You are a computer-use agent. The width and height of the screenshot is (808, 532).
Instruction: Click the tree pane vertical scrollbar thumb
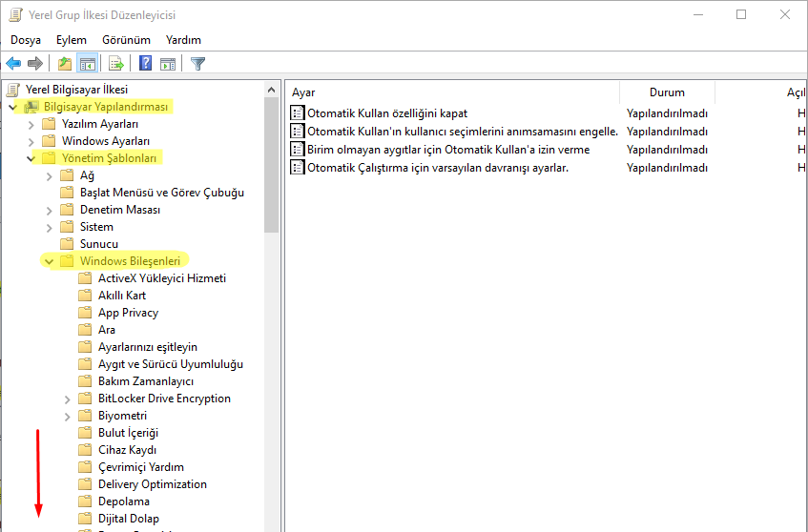tap(272, 165)
